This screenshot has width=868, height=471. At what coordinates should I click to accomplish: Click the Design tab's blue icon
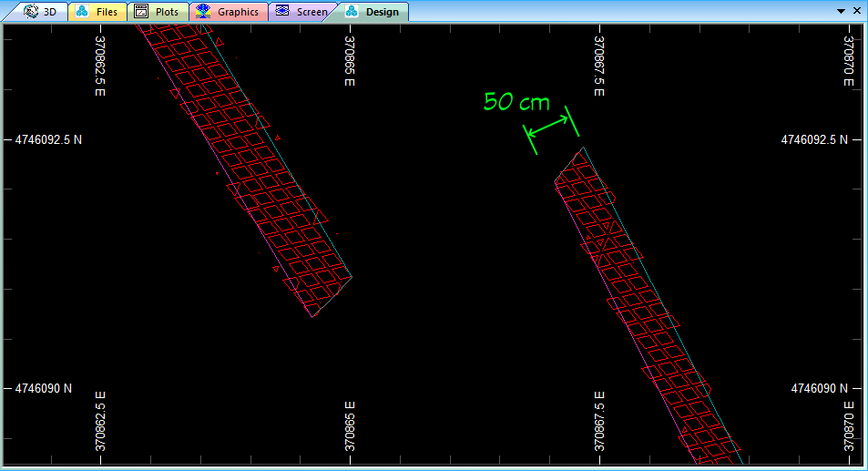(351, 12)
